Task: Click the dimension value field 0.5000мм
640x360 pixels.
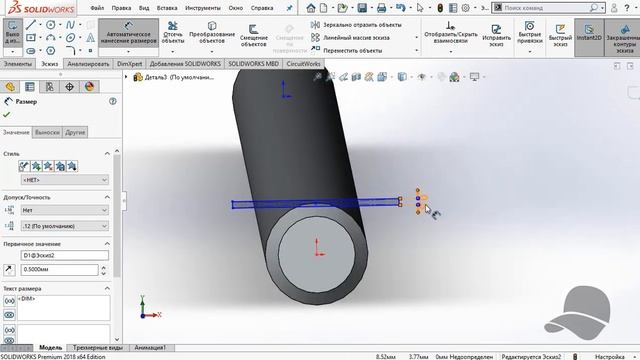Action: click(x=60, y=270)
